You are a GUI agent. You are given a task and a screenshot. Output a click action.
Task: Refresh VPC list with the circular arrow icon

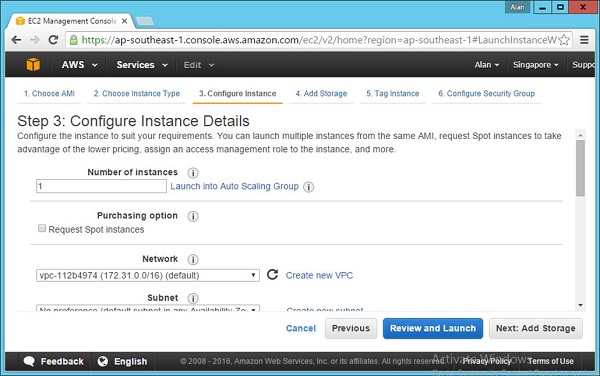[x=272, y=275]
